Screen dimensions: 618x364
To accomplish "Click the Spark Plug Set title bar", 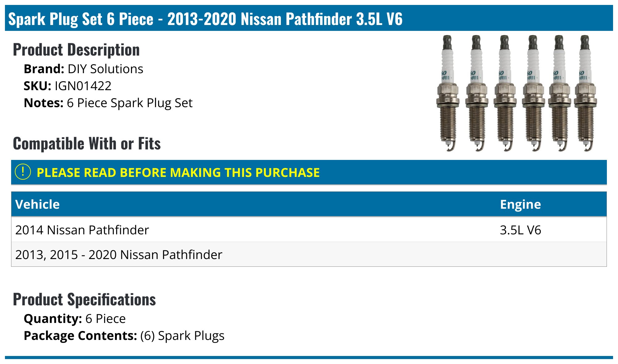I will (309, 18).
